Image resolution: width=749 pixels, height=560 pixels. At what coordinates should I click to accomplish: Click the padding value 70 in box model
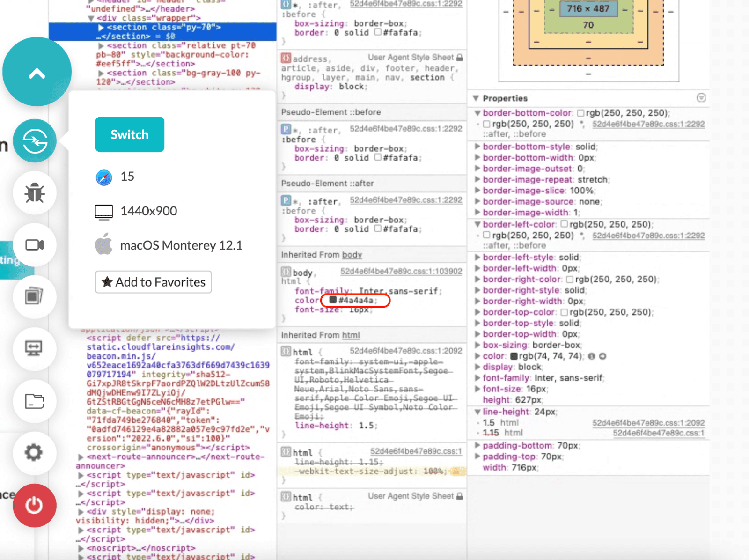588,25
